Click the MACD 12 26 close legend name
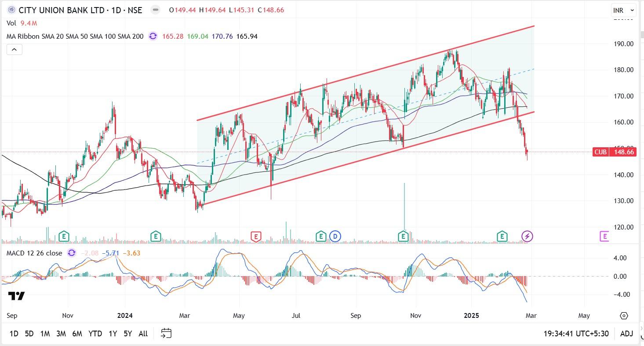The height and width of the screenshot is (346, 644). (34, 253)
